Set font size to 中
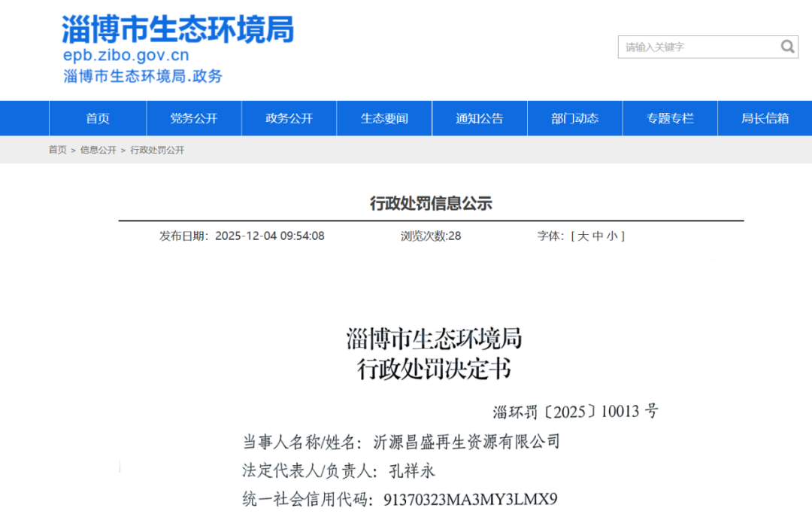The image size is (812, 514). (x=598, y=236)
